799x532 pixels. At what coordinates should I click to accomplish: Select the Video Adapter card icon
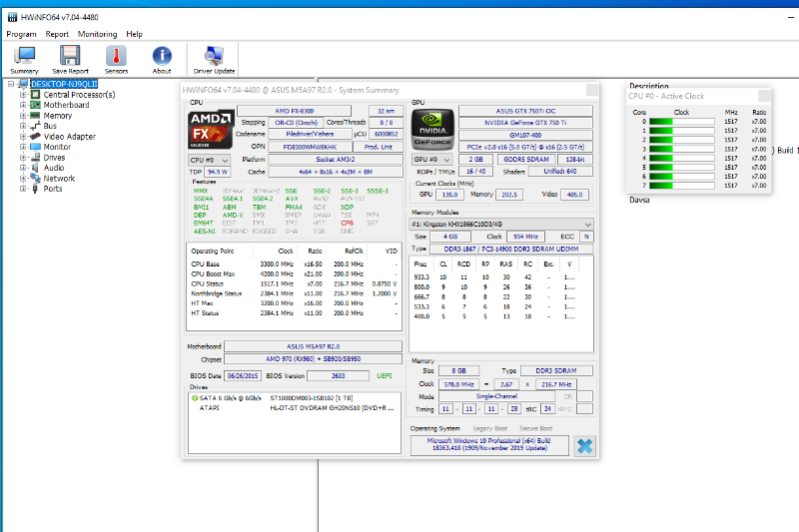[35, 137]
